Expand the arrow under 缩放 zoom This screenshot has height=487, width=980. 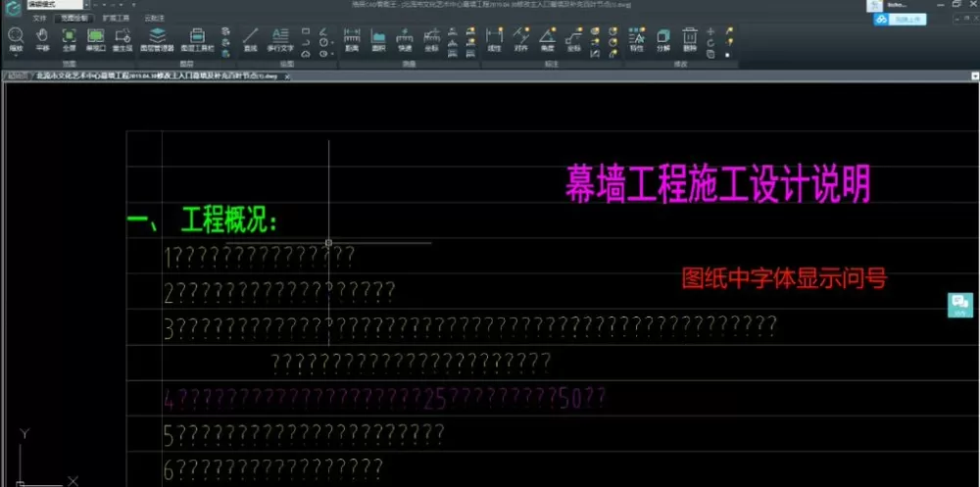pos(16,55)
